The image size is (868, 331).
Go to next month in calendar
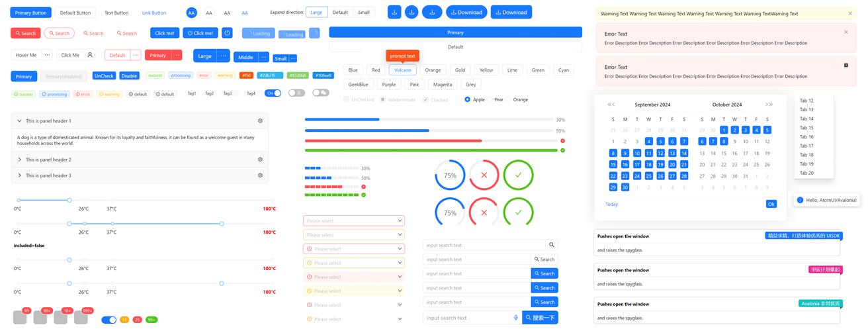pyautogui.click(x=766, y=105)
